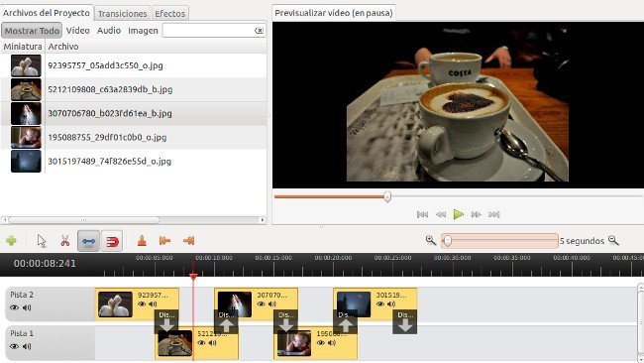Select the 307070 clip thumbnail on Pista 2
The image size is (644, 363).
coord(235,304)
